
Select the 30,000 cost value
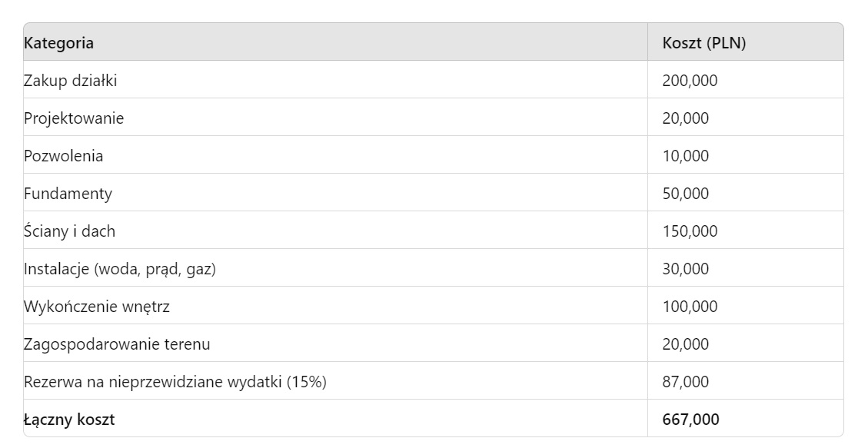[686, 269]
